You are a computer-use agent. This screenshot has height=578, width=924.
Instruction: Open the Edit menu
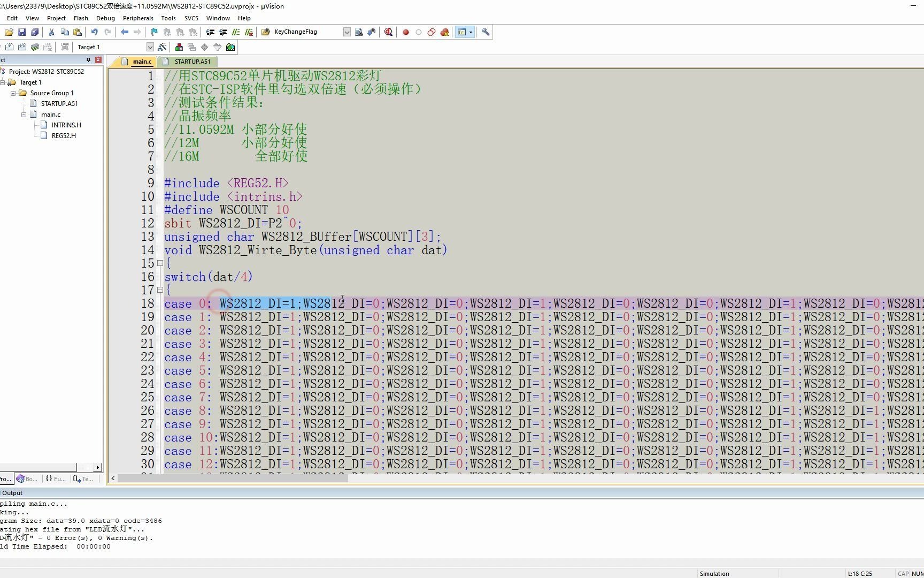coord(12,18)
